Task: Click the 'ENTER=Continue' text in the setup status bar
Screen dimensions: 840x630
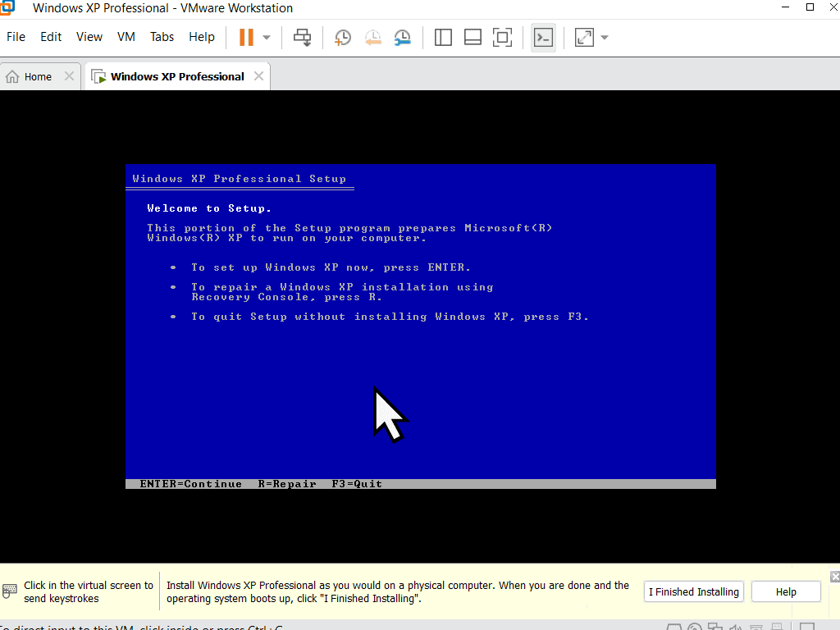Action: (x=190, y=484)
